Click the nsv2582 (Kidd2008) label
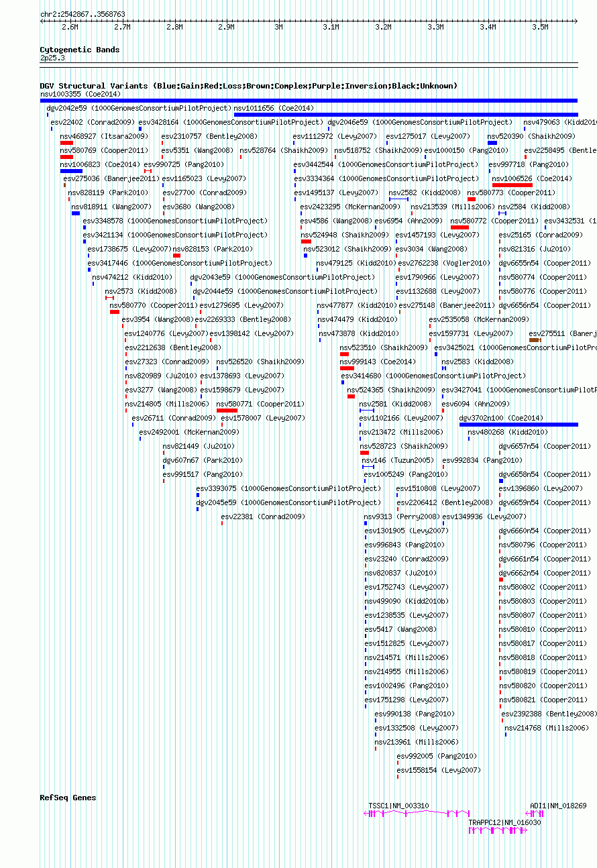 (x=425, y=193)
